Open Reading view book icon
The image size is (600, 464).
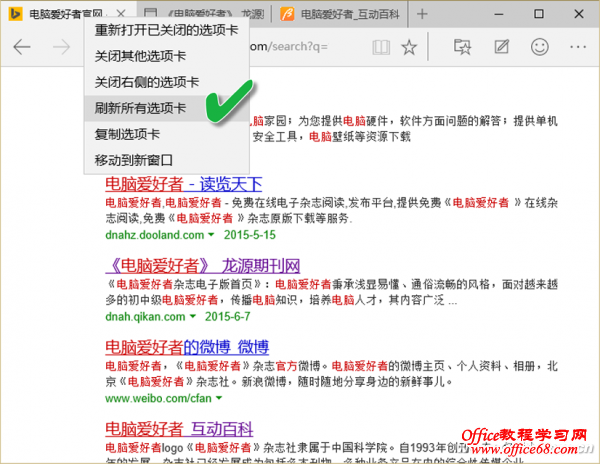pyautogui.click(x=381, y=47)
